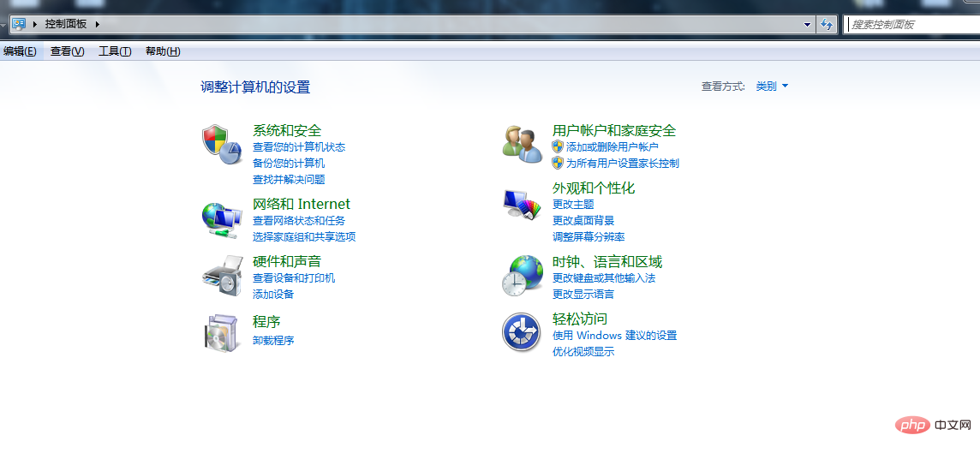
Task: Click 优化视频显示 link
Action: pos(583,352)
